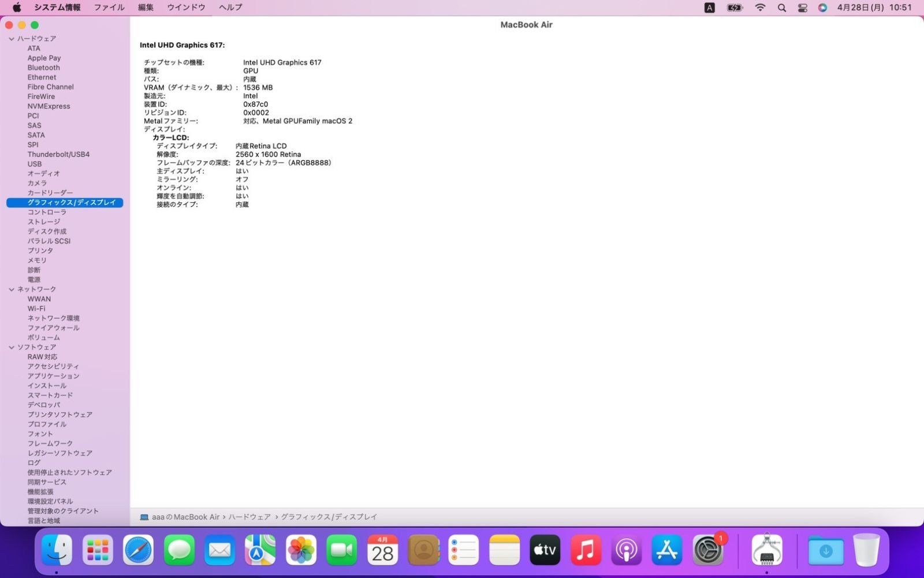Launch Safari from the Dock
The width and height of the screenshot is (924, 578).
pos(139,550)
